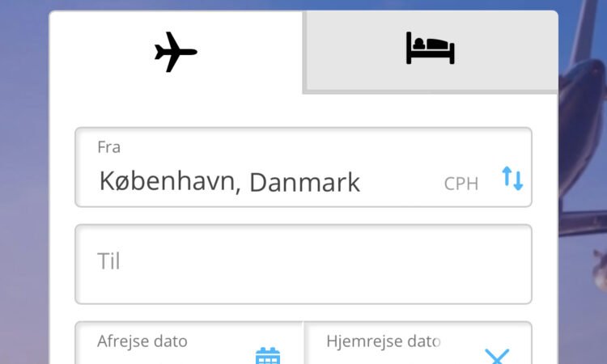The image size is (607, 364).
Task: Click blank area between Danmark and CPH
Action: click(x=402, y=183)
